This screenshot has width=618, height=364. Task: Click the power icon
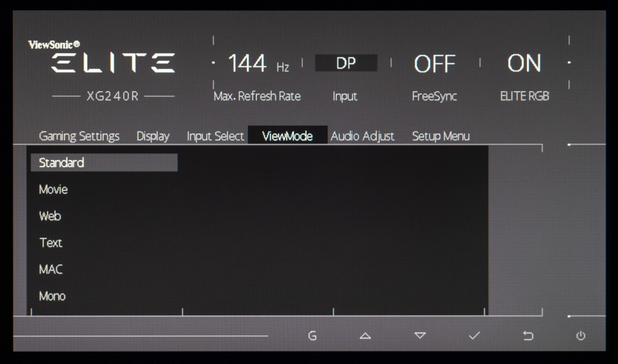581,336
